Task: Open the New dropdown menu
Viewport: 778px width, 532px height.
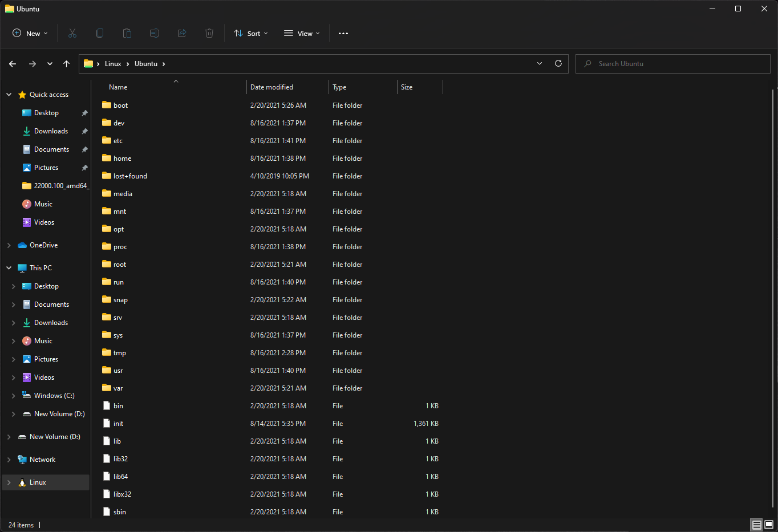Action: coord(30,33)
